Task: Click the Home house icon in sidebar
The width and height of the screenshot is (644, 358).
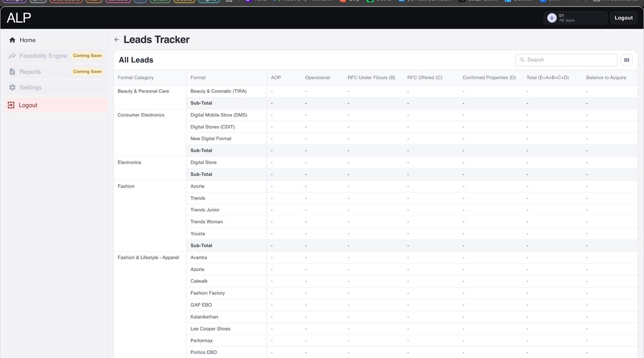Action: coord(12,40)
